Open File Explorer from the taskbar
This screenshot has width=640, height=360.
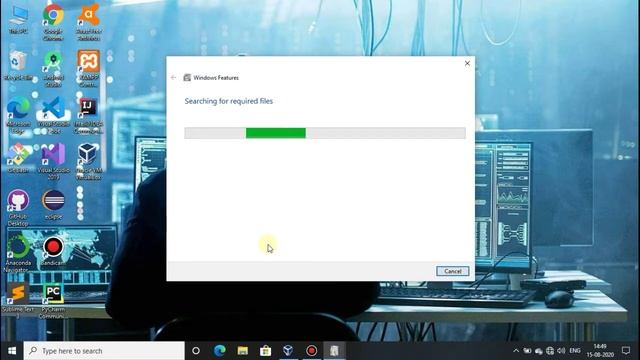tap(243, 351)
